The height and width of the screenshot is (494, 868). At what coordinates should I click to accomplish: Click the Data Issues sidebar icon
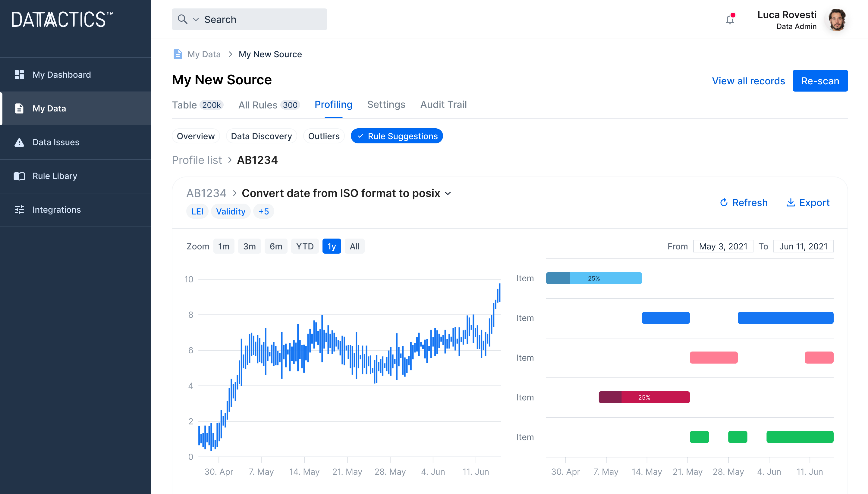click(21, 142)
